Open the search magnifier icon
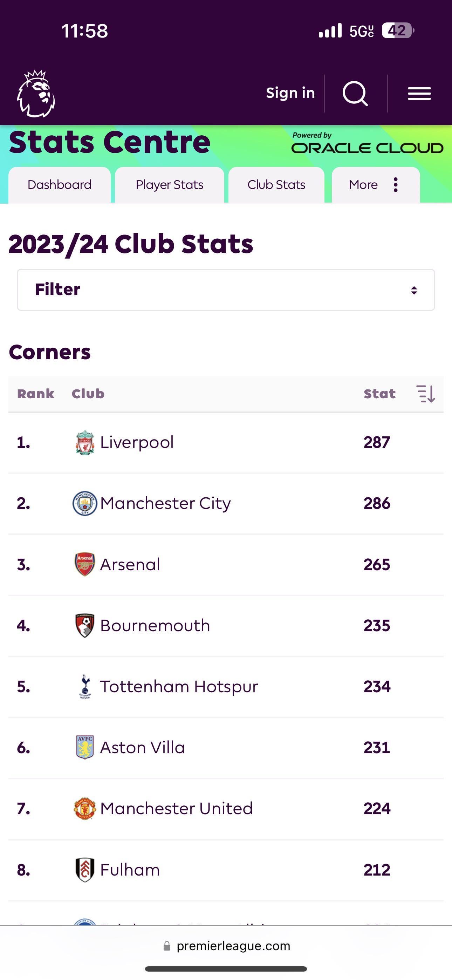Image resolution: width=452 pixels, height=980 pixels. coord(355,94)
